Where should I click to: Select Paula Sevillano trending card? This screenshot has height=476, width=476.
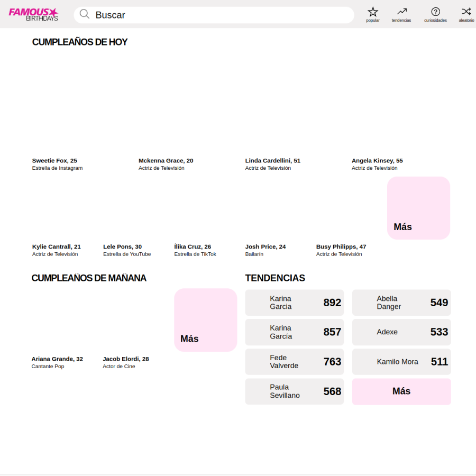coord(295,391)
